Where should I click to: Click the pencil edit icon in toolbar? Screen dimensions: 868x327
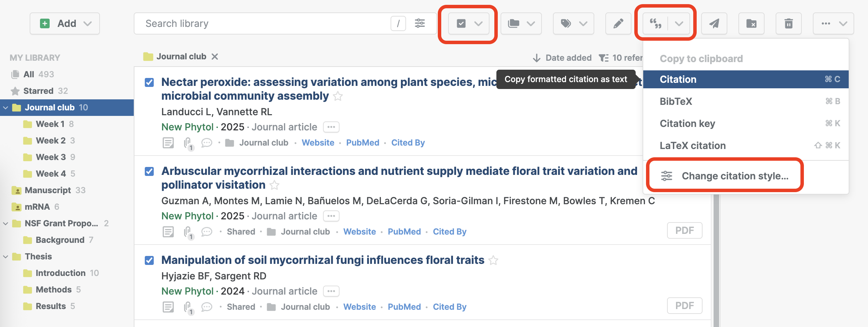click(x=618, y=23)
